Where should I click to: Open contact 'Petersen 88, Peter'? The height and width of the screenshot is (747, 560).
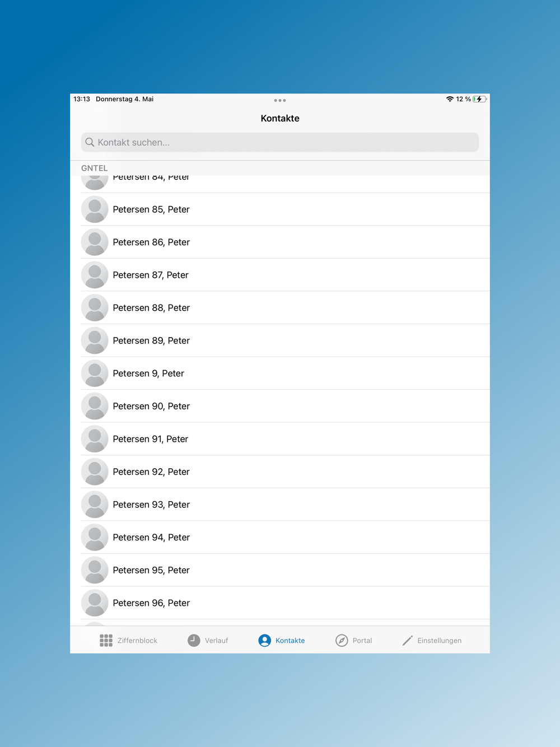pyautogui.click(x=280, y=308)
